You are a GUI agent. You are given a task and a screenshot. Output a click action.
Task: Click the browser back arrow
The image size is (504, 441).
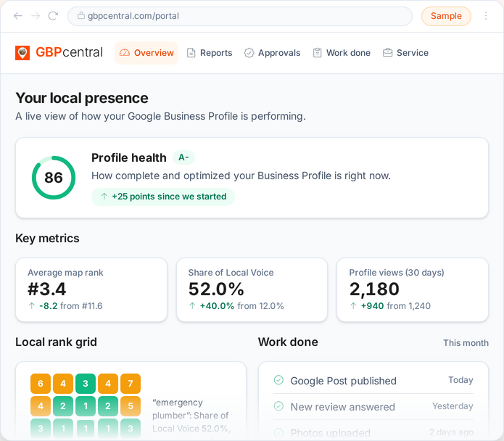point(18,16)
